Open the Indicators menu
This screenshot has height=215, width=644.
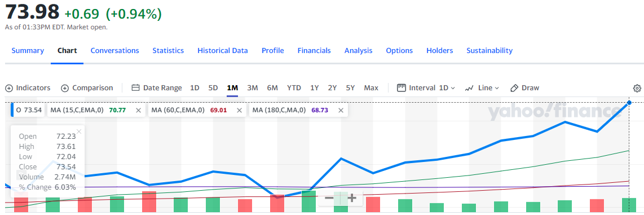28,88
